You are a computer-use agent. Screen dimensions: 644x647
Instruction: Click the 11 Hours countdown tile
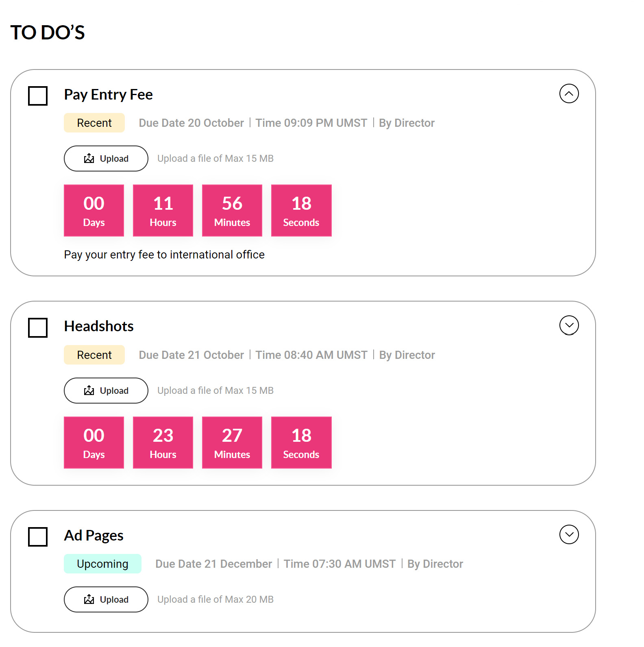coord(163,211)
